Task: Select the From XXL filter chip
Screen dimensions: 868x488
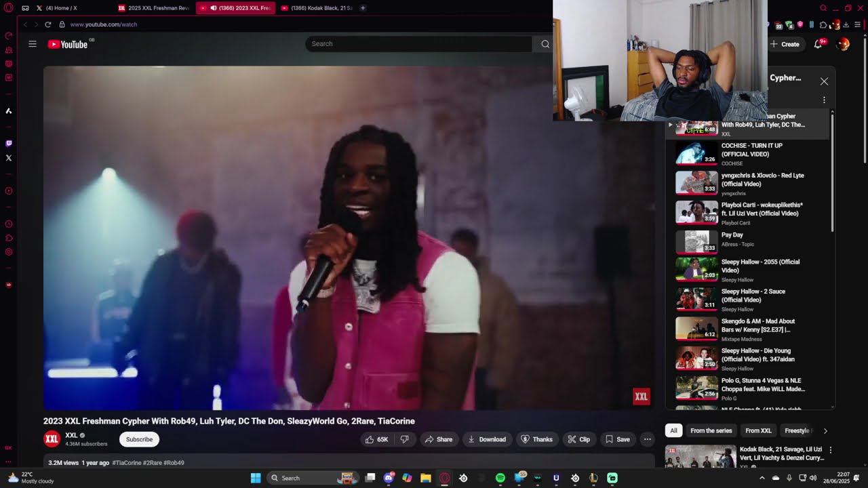Action: (x=758, y=431)
